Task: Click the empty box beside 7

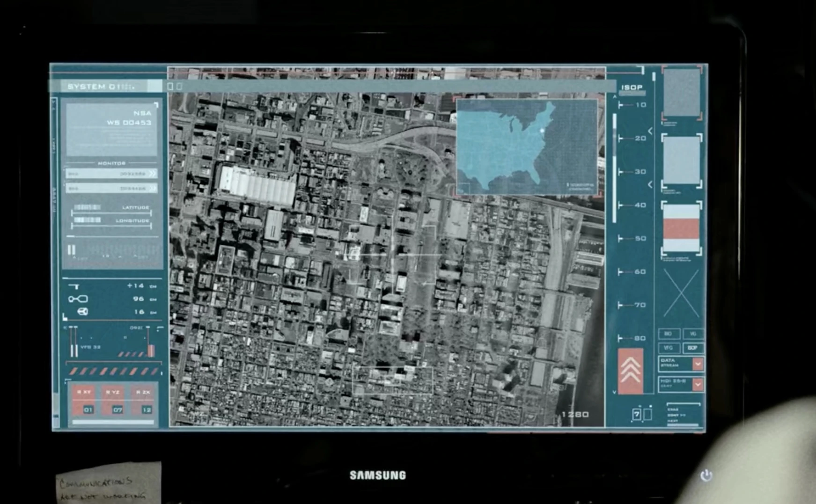Action: click(x=647, y=414)
